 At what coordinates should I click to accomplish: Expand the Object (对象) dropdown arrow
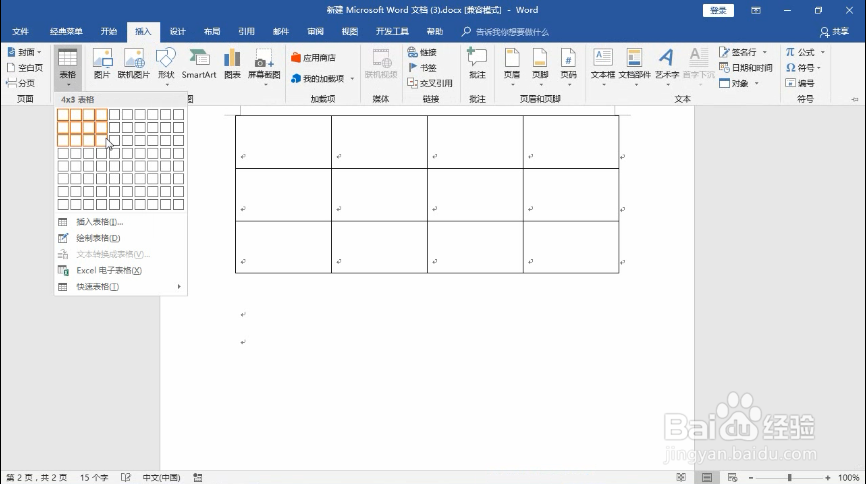point(757,83)
